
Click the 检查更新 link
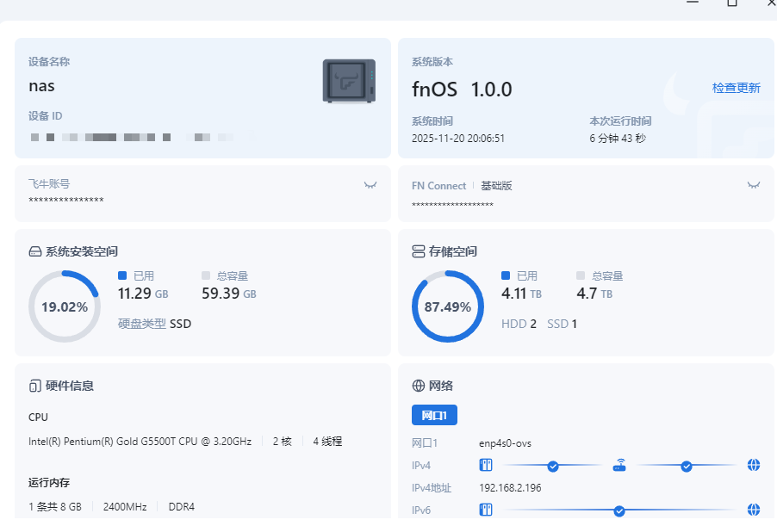click(x=736, y=88)
